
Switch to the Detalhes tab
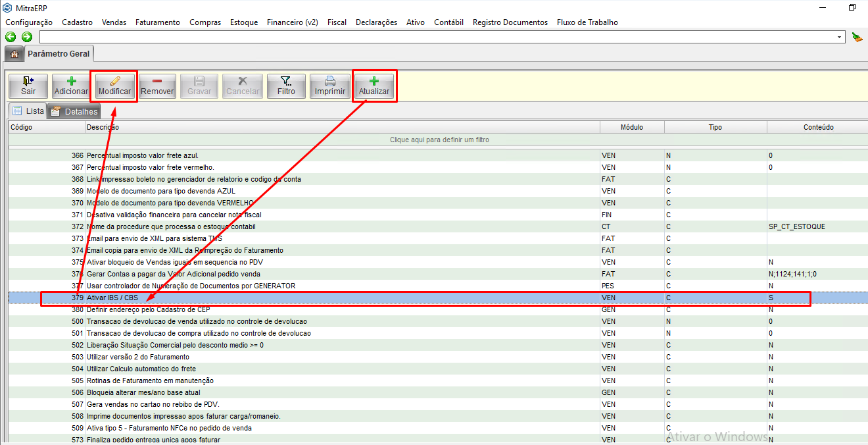tap(74, 111)
